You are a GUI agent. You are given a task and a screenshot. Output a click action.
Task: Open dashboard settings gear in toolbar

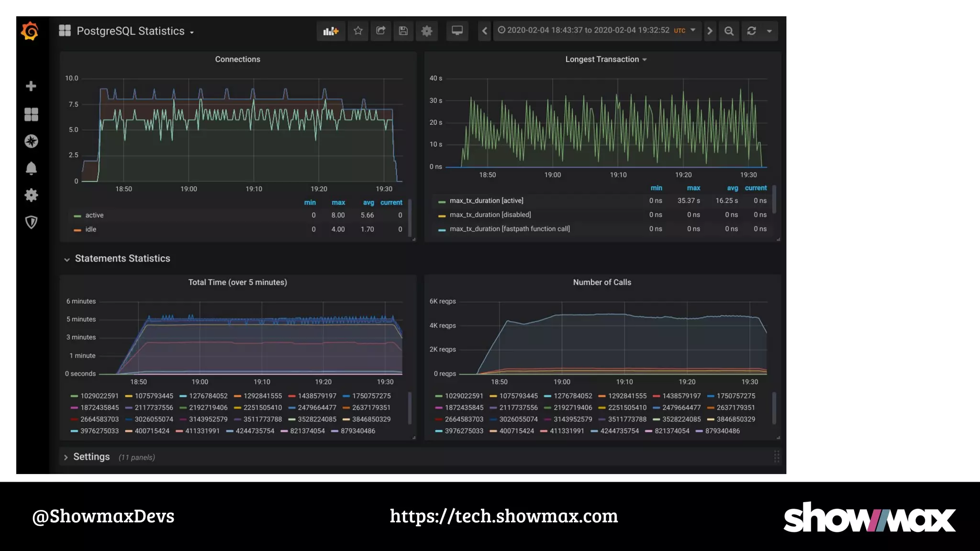[x=427, y=31]
